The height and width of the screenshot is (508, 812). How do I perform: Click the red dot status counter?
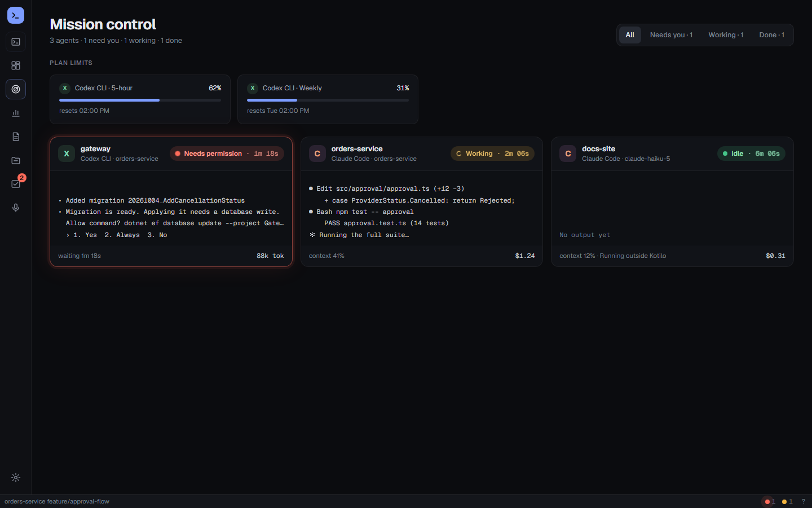770,501
